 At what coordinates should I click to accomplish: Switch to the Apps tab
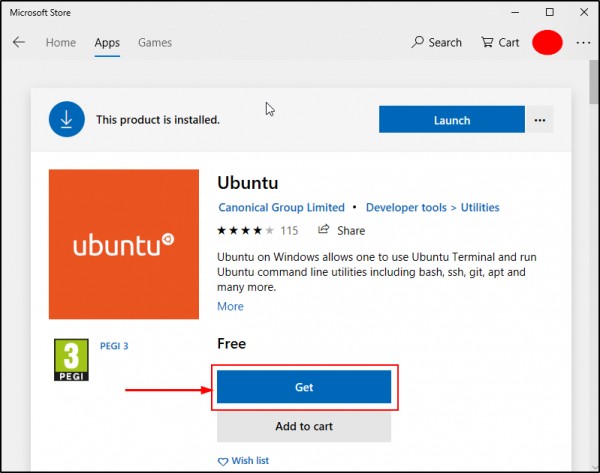(x=107, y=42)
